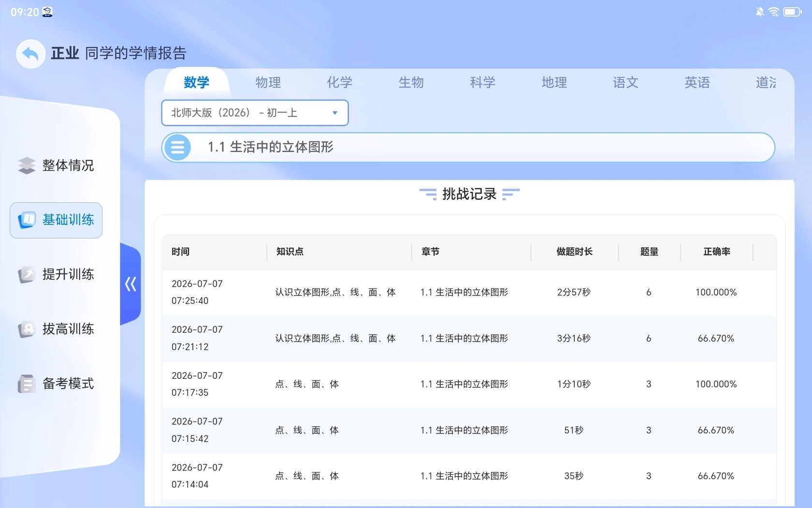Select the record at 07:21:12
812x508 pixels.
click(x=469, y=338)
